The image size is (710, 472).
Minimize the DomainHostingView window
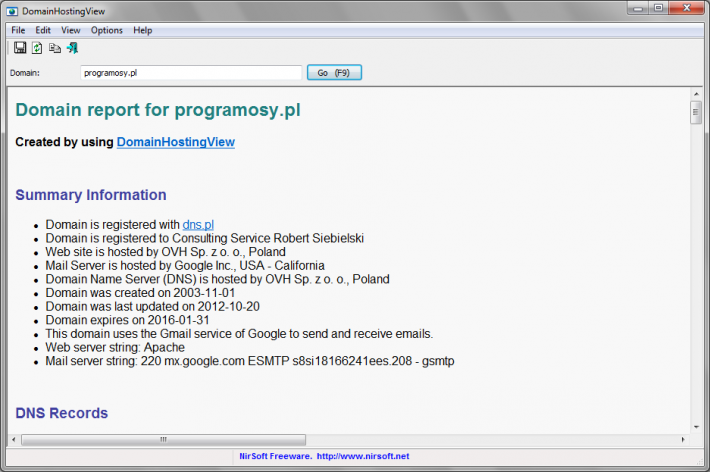pos(638,8)
